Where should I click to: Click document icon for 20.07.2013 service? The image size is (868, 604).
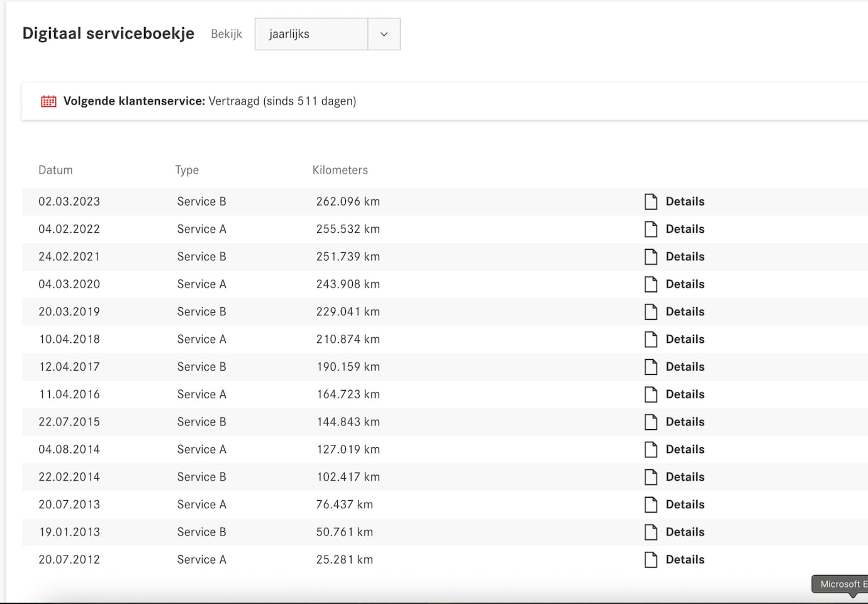coord(651,505)
